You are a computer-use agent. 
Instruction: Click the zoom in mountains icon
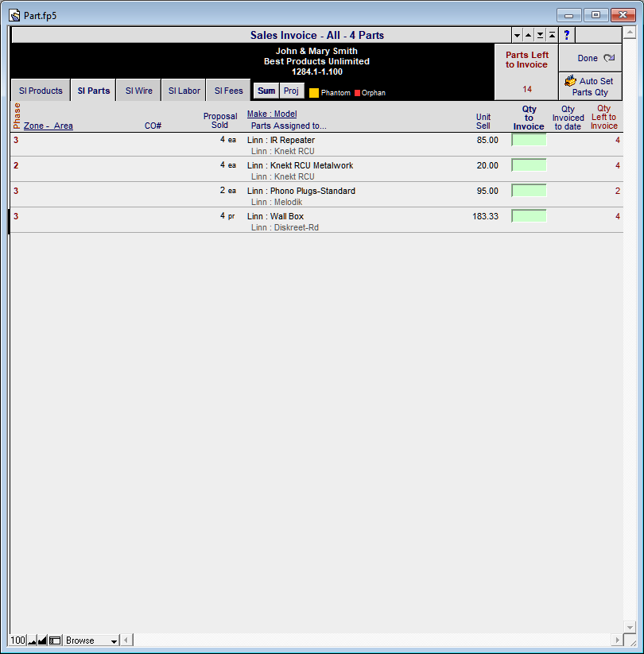point(42,640)
